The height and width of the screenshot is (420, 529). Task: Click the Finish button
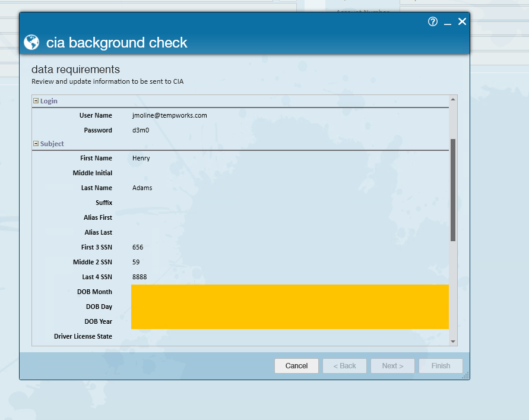click(x=441, y=365)
